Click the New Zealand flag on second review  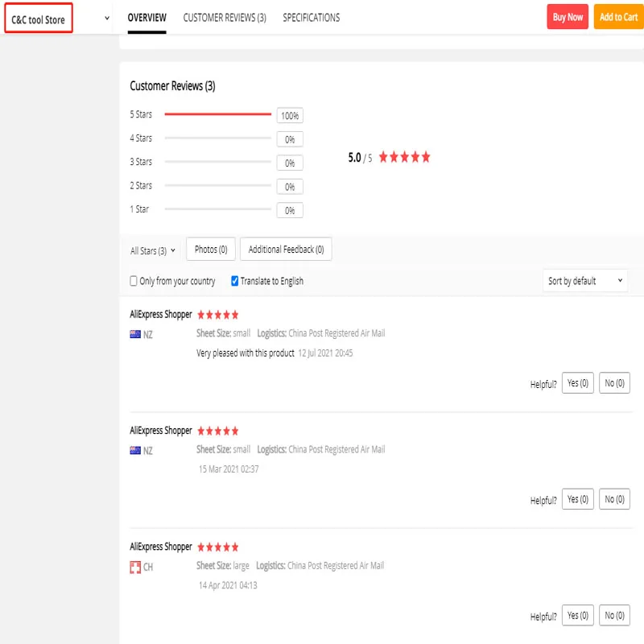pyautogui.click(x=135, y=451)
